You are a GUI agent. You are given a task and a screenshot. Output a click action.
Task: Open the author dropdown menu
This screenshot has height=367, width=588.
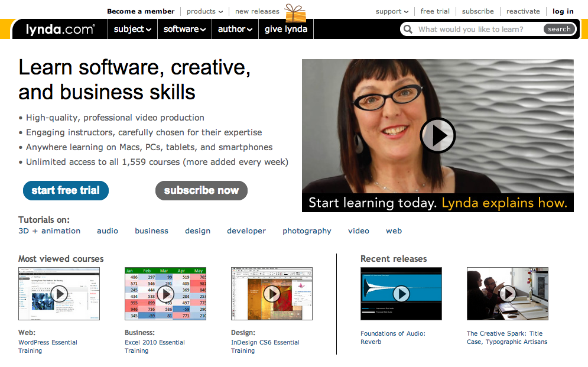(235, 29)
